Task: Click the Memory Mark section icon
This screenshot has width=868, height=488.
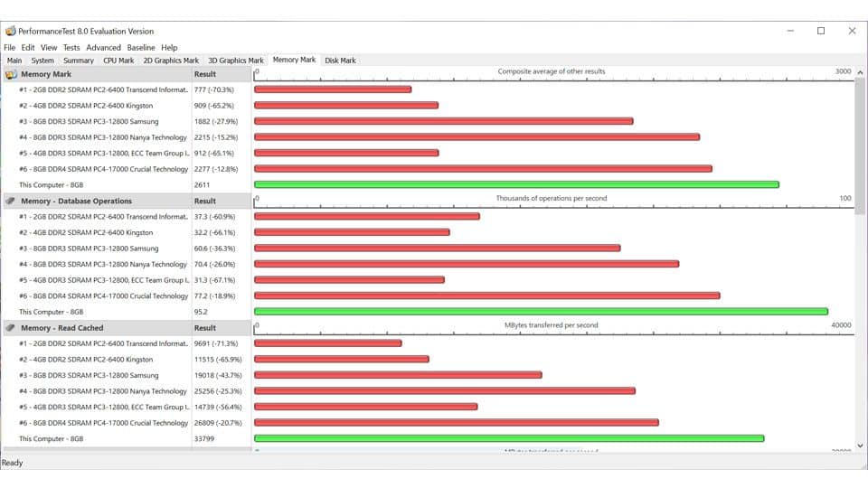Action: coord(11,74)
